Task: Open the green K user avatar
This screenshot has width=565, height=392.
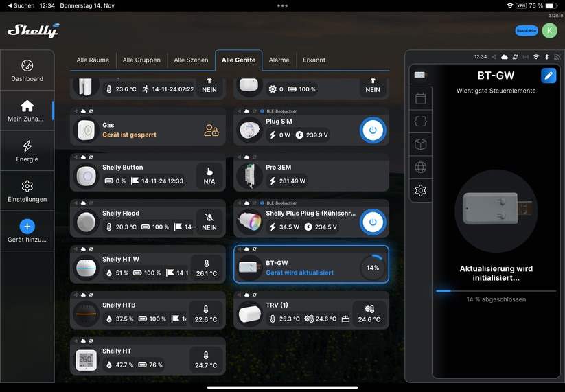Action: pyautogui.click(x=549, y=31)
